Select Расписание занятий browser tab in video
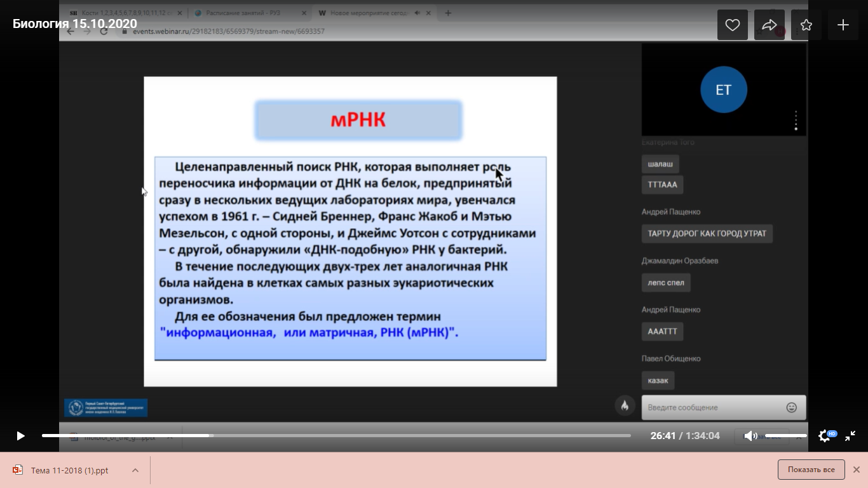 251,13
